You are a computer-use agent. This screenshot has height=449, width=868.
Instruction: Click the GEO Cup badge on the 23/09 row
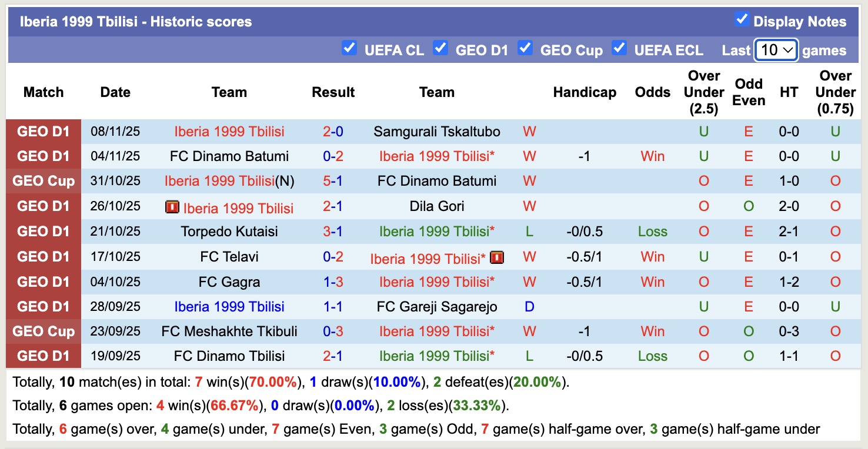pyautogui.click(x=44, y=331)
